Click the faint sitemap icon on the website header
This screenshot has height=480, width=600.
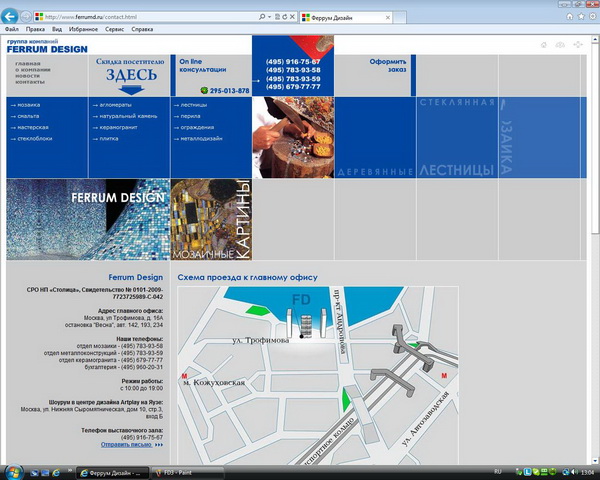[578, 45]
